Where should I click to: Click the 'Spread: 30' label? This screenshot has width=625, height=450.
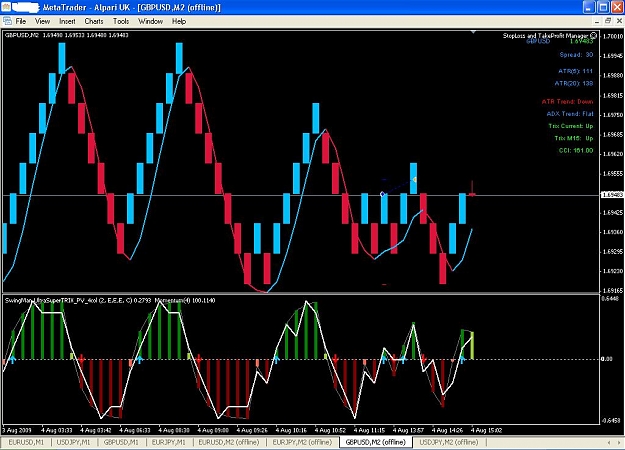click(576, 55)
